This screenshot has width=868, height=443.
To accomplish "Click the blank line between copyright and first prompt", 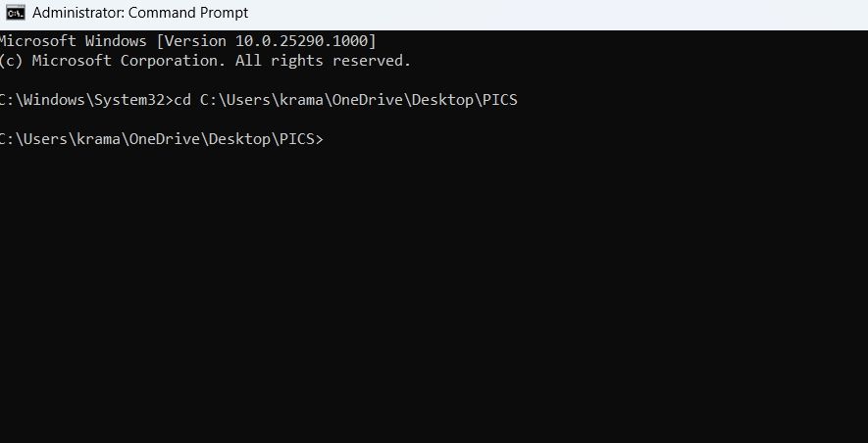I will coord(294,80).
